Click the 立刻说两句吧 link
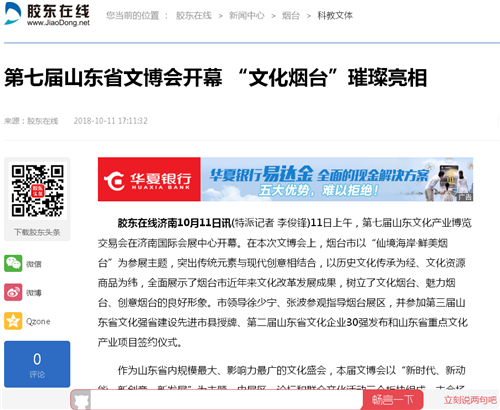The height and width of the screenshot is (410, 500). 470,400
